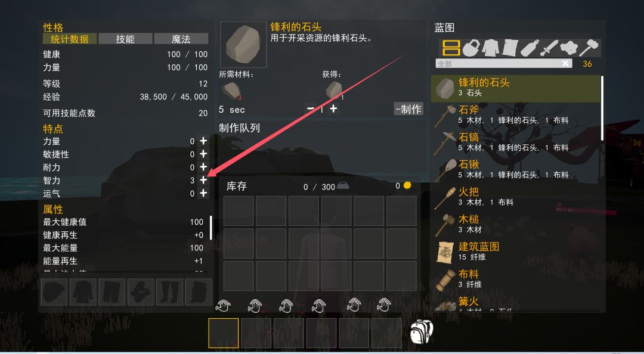Image resolution: width=644 pixels, height=354 pixels.
Task: Show all blueprints with the list icon
Action: (x=451, y=48)
